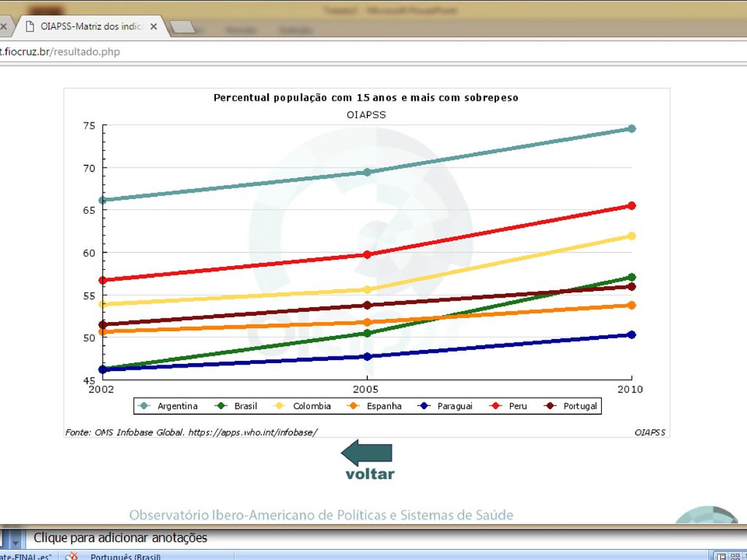Click Argentina's 2010 data point
Screen dimensions: 747x560
pyautogui.click(x=632, y=128)
